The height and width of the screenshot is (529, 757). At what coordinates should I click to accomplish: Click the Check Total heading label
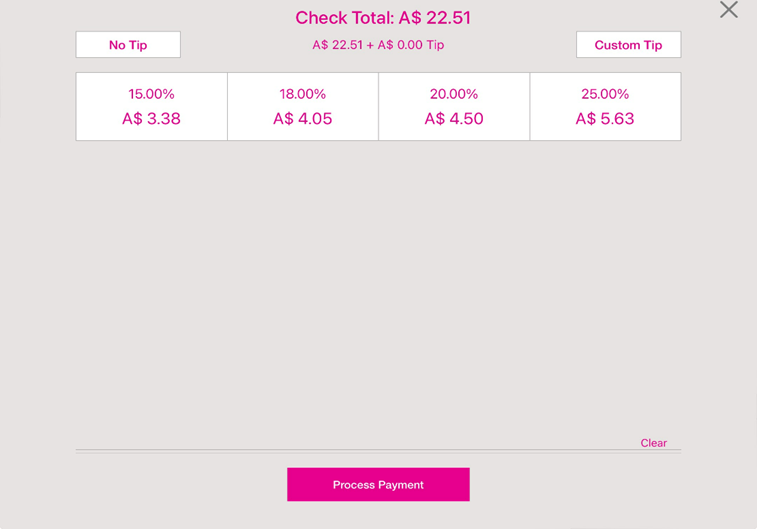[344, 18]
